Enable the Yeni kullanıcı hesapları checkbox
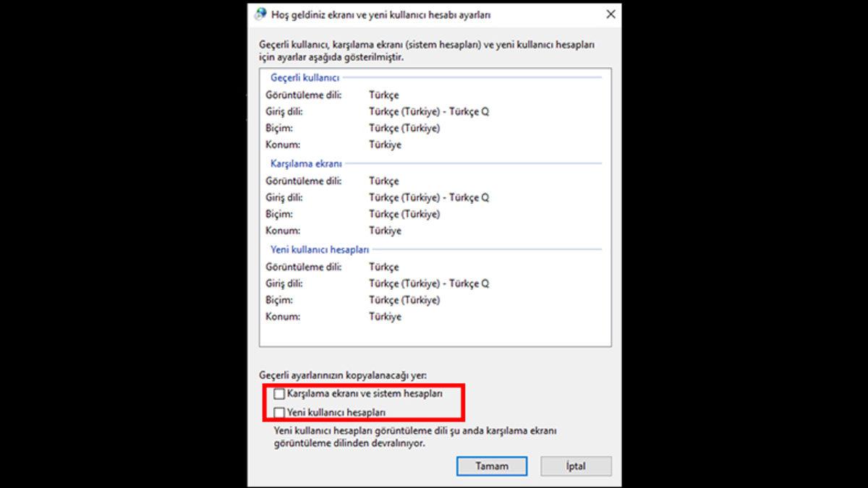The image size is (868, 488). [278, 412]
